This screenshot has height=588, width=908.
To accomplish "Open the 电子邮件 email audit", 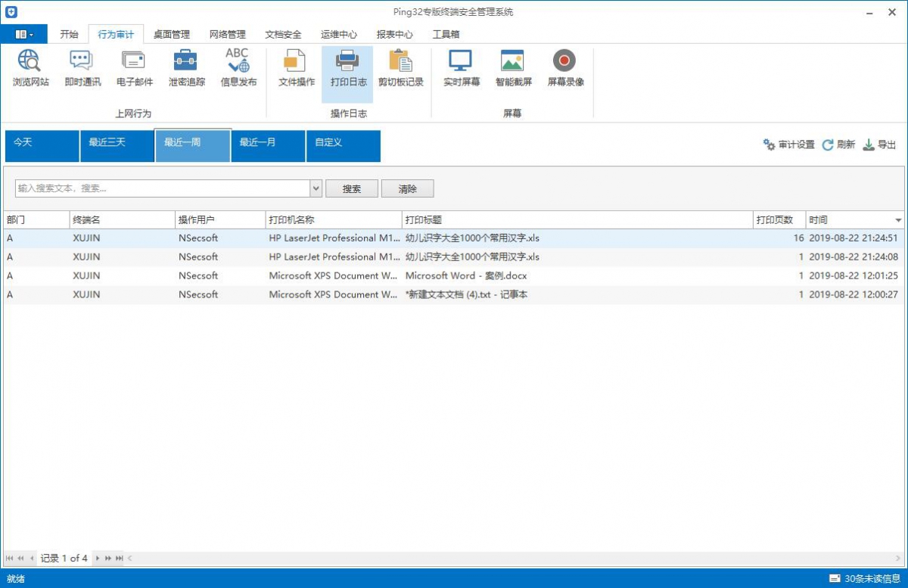I will (x=134, y=68).
